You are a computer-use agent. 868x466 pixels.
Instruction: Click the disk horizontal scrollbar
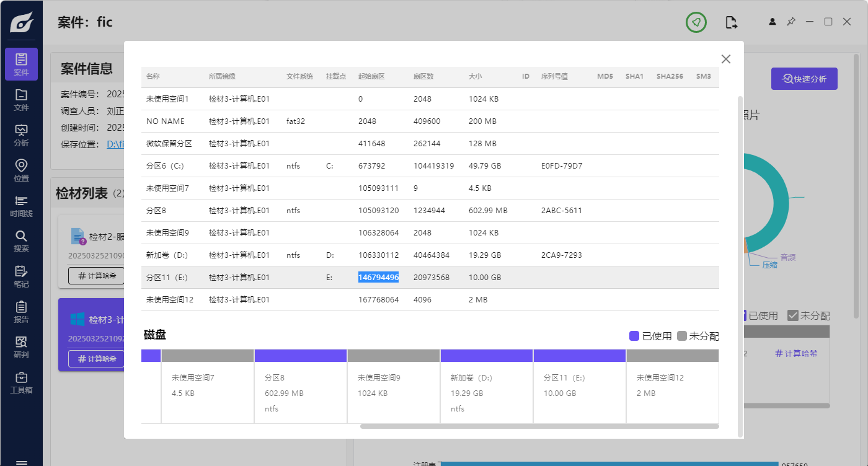[539, 426]
